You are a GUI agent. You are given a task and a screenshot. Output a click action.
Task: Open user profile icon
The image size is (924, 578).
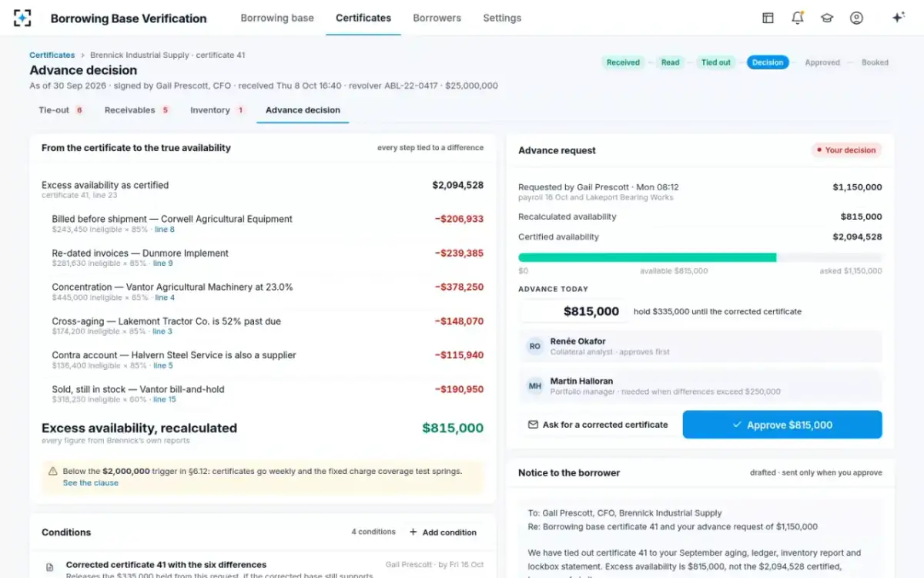point(856,18)
